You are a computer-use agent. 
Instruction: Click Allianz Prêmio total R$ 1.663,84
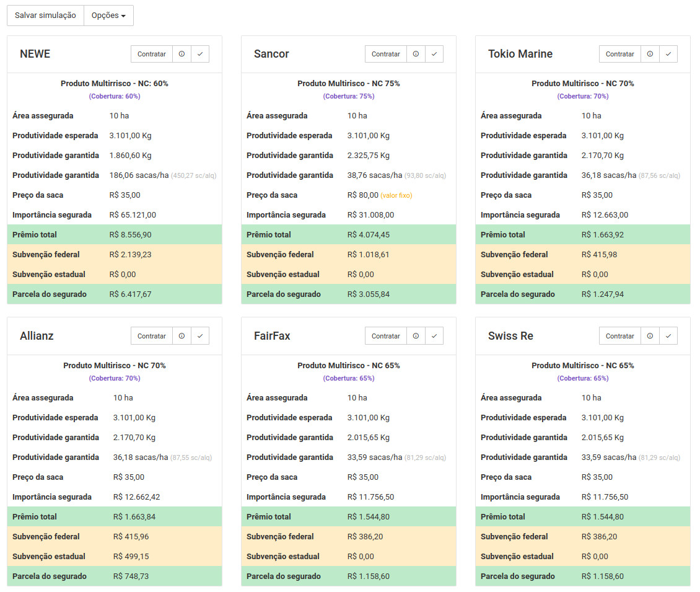tap(134, 516)
